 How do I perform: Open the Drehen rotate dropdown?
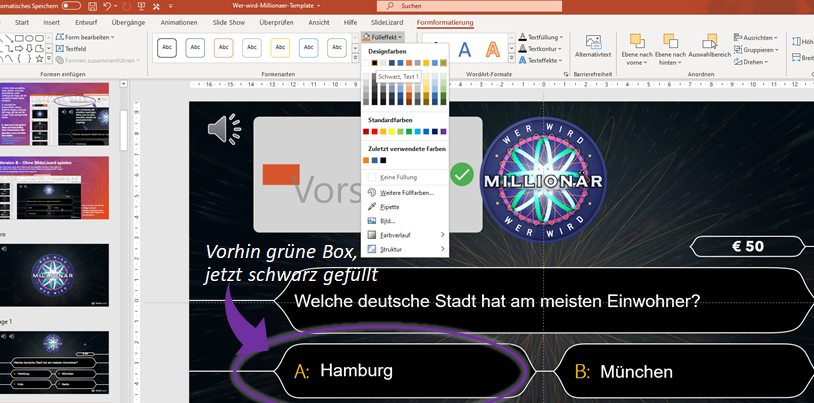[x=751, y=62]
